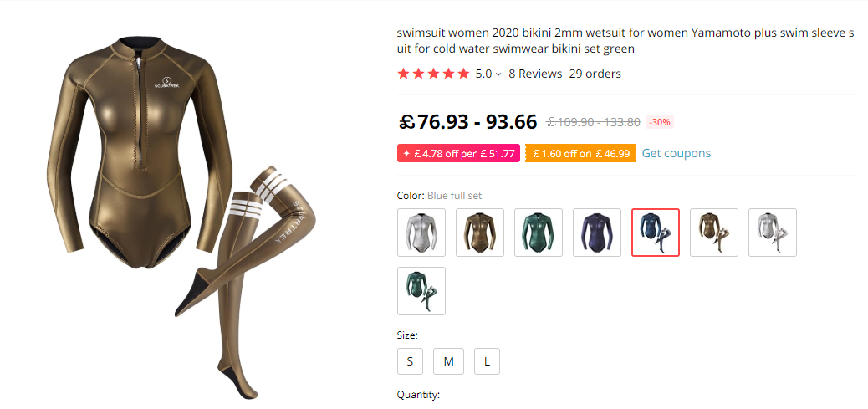This screenshot has height=409, width=868.
Task: Select the silver full set with stockings
Action: point(773,233)
